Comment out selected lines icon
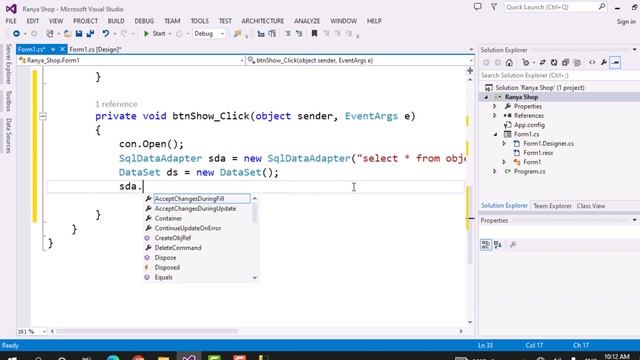The height and width of the screenshot is (360, 640). click(x=287, y=34)
